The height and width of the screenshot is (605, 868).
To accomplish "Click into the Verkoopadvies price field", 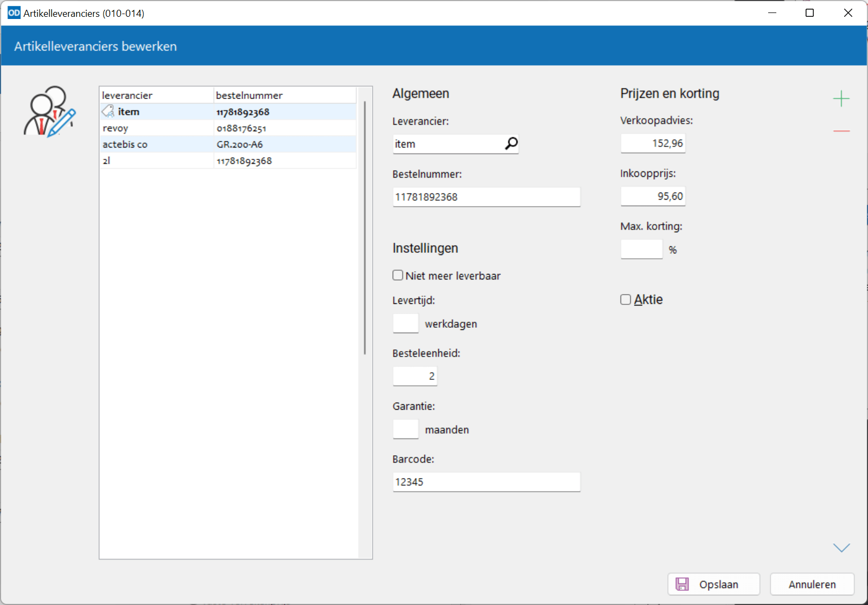I will click(x=653, y=143).
